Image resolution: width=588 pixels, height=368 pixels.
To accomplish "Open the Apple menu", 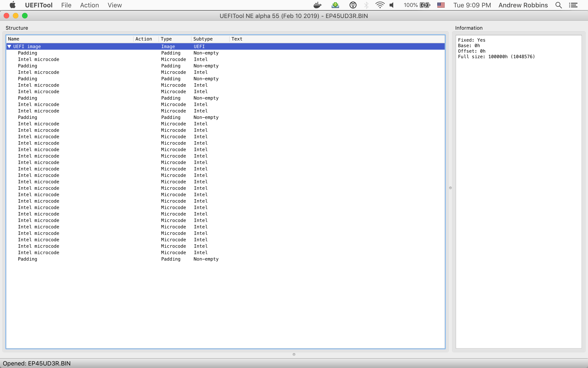I will (12, 5).
